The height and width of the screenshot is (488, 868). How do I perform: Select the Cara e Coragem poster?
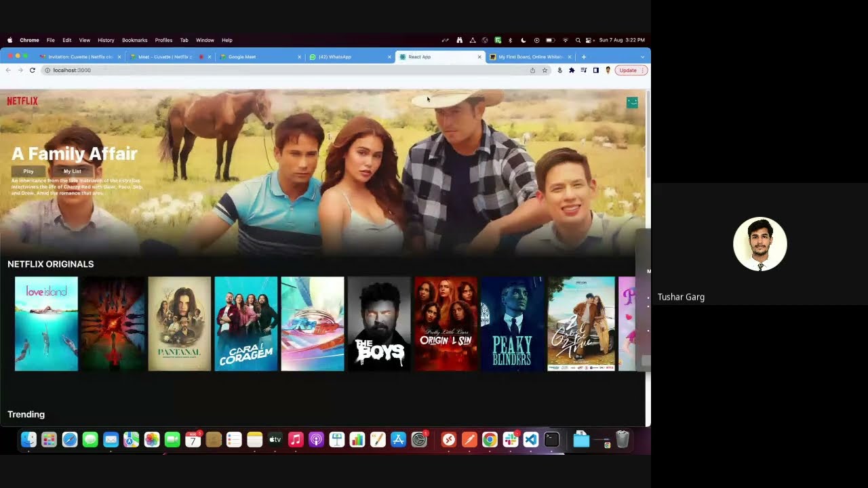[246, 324]
